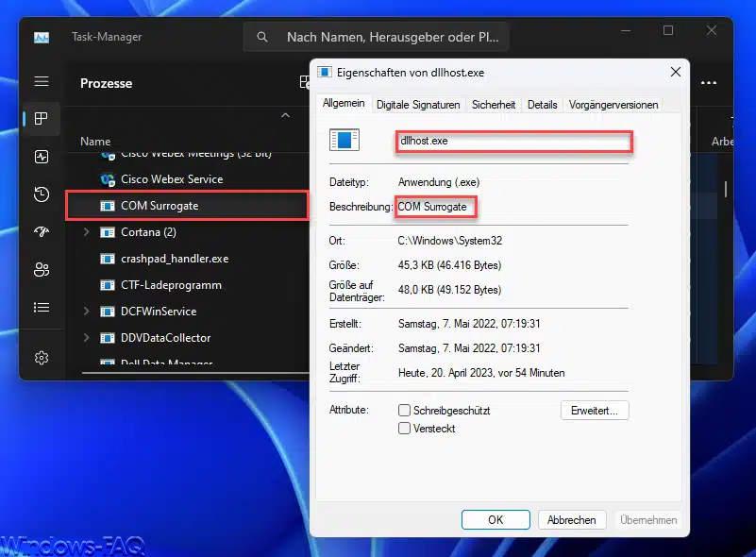Select the crashpad_handler.exe row
The height and width of the screenshot is (557, 756).
(x=187, y=259)
